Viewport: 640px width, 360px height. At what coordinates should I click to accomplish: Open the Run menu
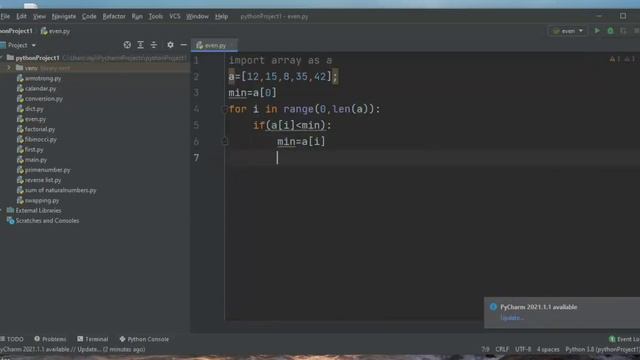click(x=137, y=17)
